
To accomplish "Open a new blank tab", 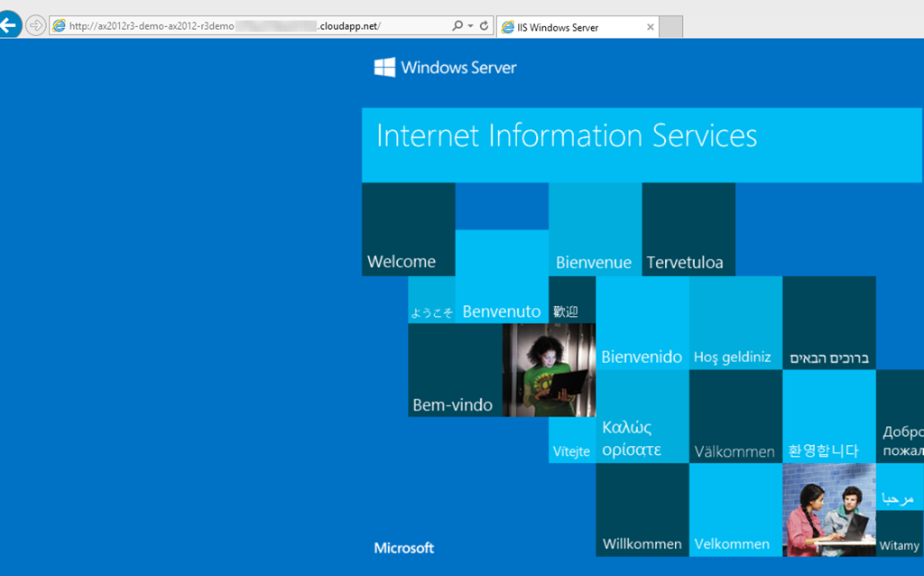I will pos(670,27).
